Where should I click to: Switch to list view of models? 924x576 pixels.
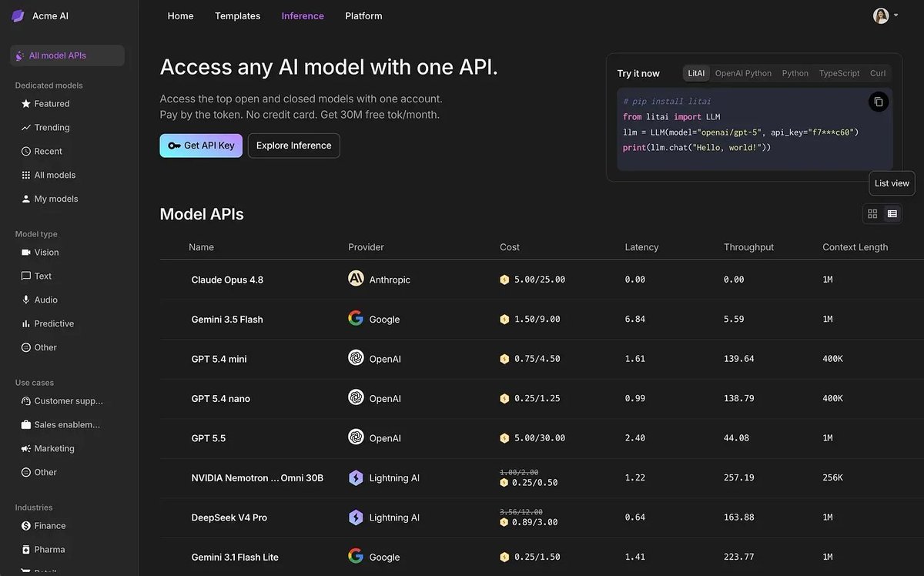pos(892,214)
